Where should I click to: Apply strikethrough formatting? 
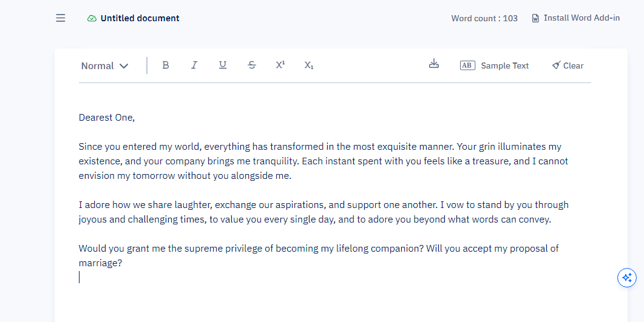(252, 65)
